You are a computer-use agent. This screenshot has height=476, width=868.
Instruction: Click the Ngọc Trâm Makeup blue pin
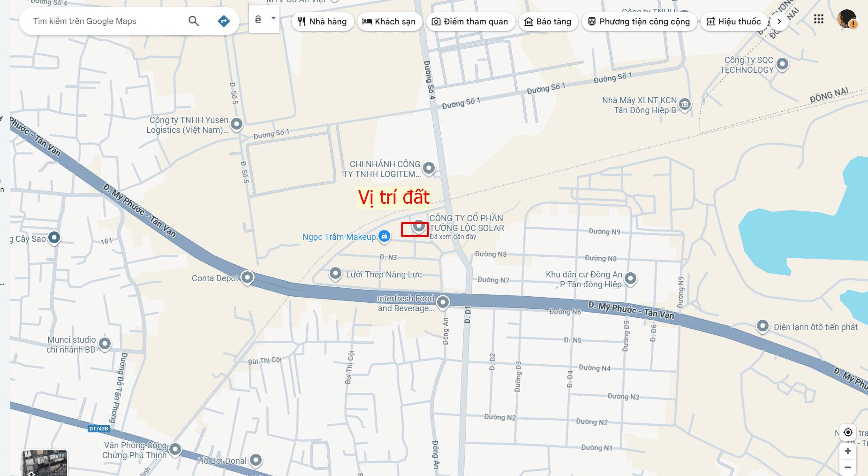point(385,236)
